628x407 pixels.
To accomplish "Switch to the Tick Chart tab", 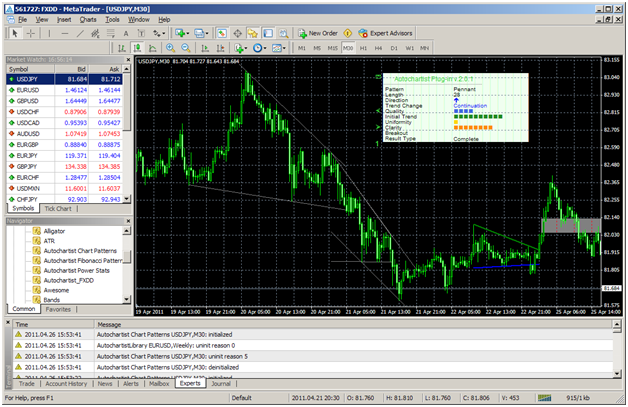I will [x=58, y=209].
